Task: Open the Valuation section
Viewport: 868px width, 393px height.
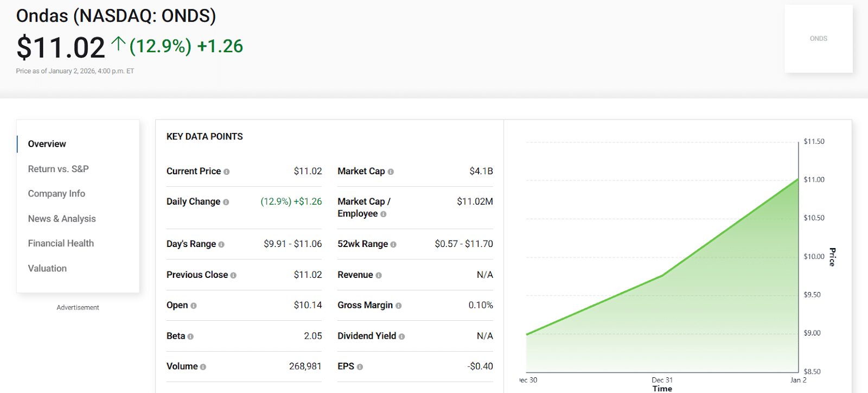Action: [47, 268]
